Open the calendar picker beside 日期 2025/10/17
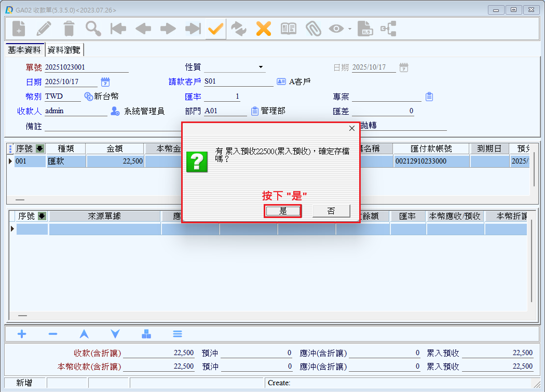Image resolution: width=545 pixels, height=392 pixels. [105, 82]
